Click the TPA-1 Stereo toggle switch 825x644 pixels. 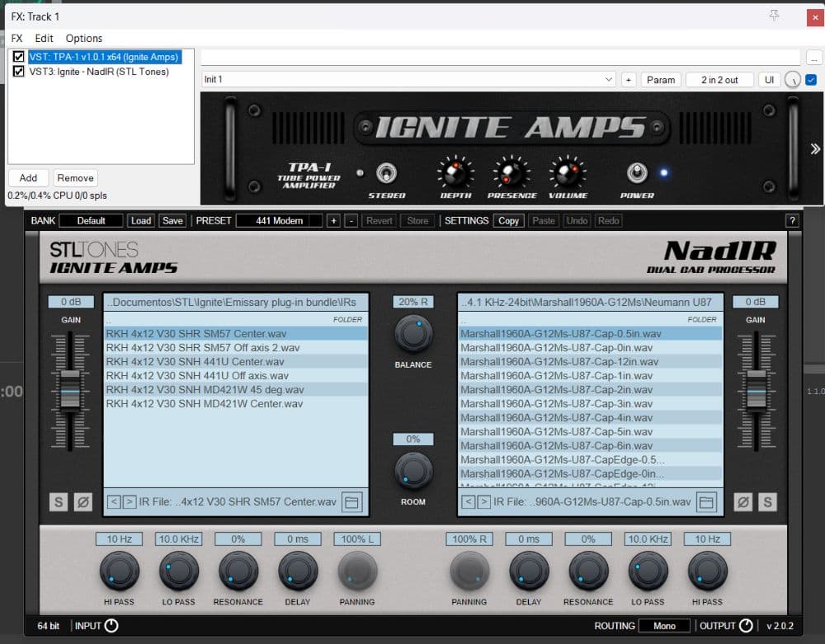pyautogui.click(x=387, y=172)
